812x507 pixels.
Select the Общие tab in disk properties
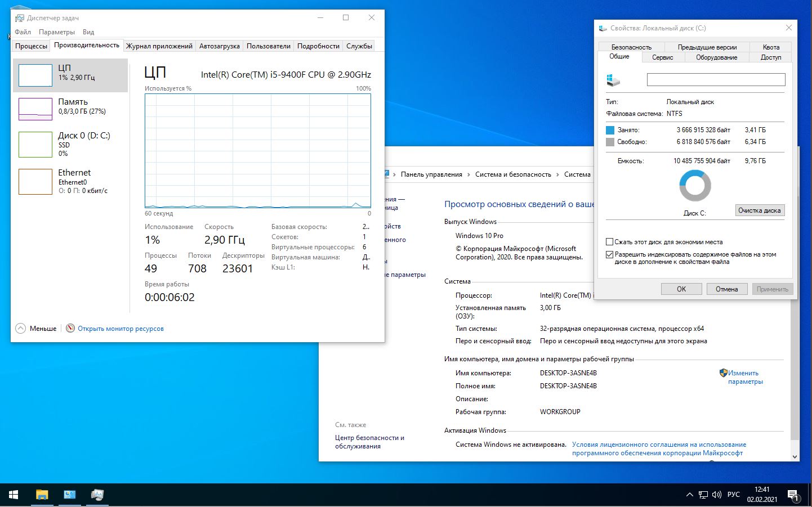[x=619, y=56]
